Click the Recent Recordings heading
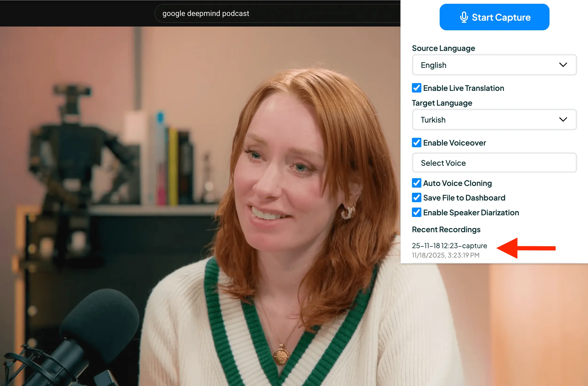This screenshot has width=588, height=386. pos(446,229)
